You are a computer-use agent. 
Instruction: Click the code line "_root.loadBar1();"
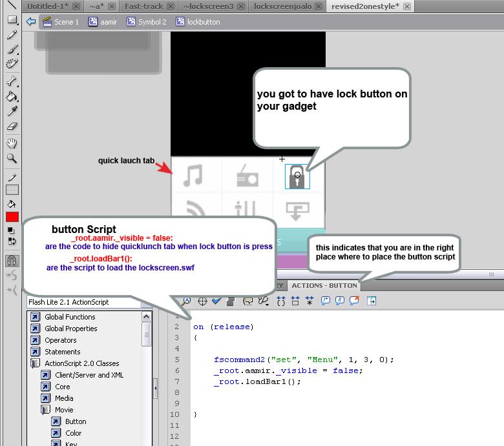pos(257,381)
